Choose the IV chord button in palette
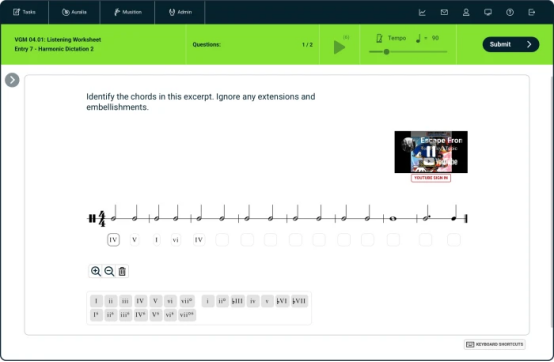 click(140, 301)
